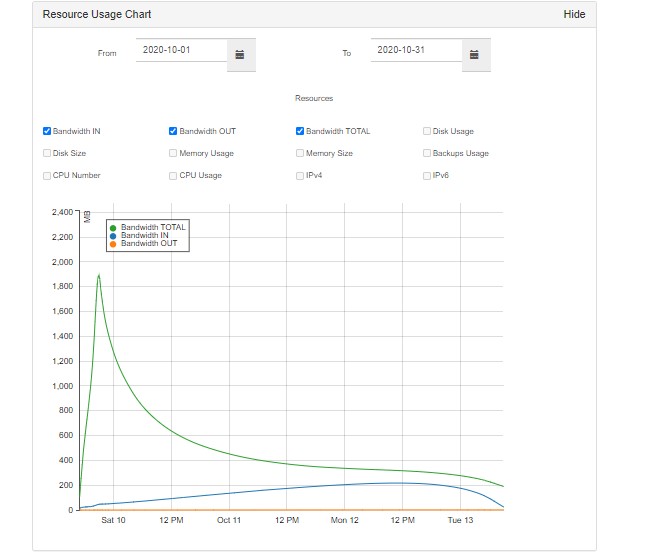Enable the Disk Usage checkbox
The image size is (657, 552).
427,131
